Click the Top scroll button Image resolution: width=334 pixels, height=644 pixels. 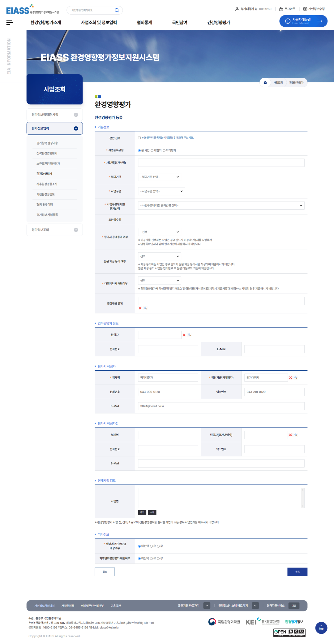[x=321, y=628]
